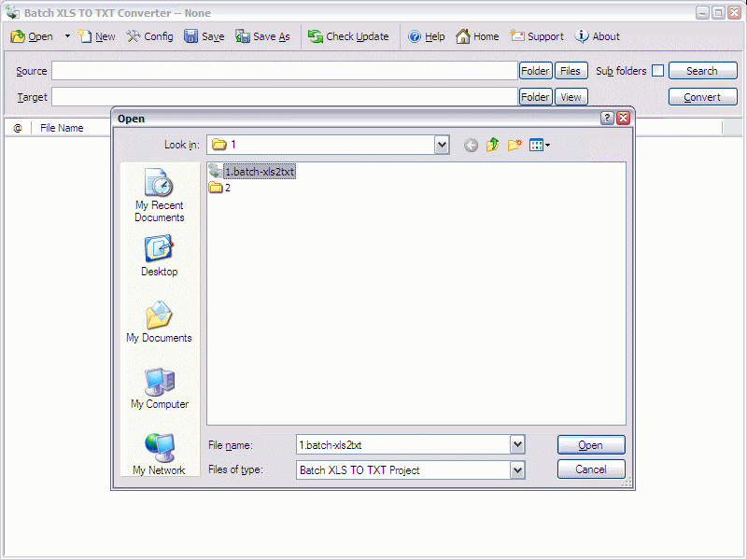The height and width of the screenshot is (560, 747).
Task: Click the Save toolbar icon
Action: pyautogui.click(x=204, y=36)
